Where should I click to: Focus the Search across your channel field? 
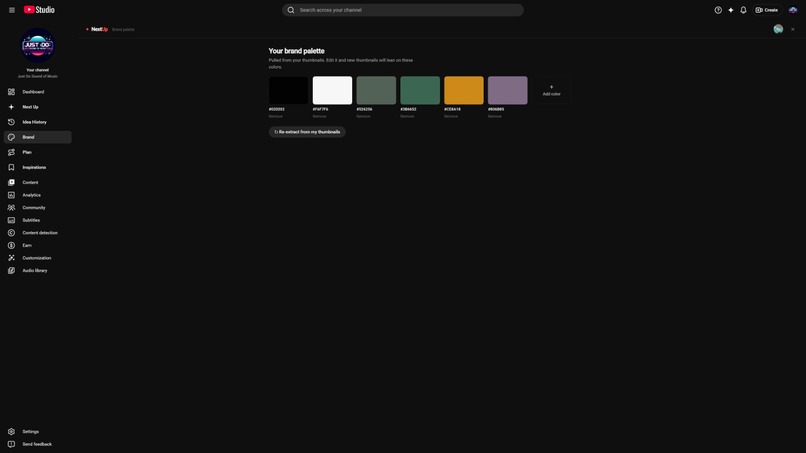point(402,10)
